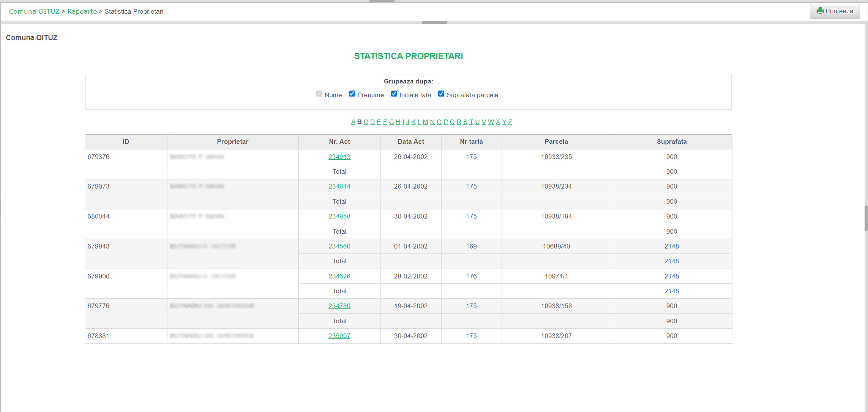
Task: Go to Rapoarte in the breadcrumb
Action: coord(82,11)
